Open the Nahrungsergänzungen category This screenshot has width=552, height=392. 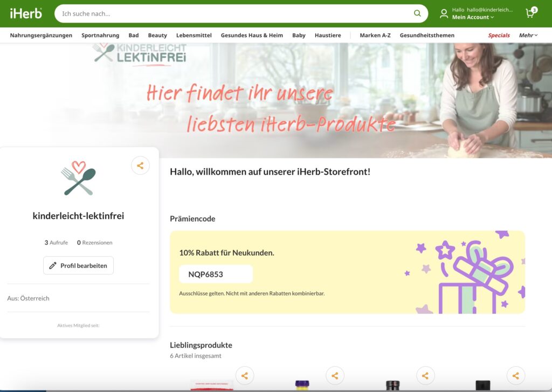pyautogui.click(x=41, y=35)
